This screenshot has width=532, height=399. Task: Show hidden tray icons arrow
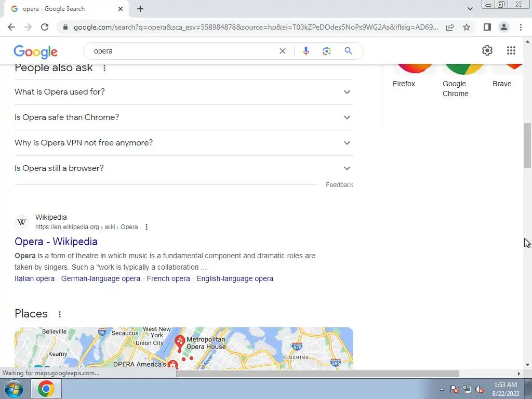pyautogui.click(x=442, y=390)
